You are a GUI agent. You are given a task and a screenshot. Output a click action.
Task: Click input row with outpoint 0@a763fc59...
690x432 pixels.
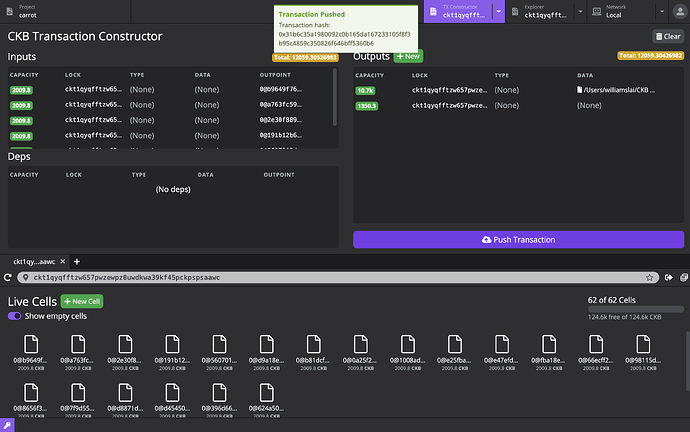click(x=170, y=105)
